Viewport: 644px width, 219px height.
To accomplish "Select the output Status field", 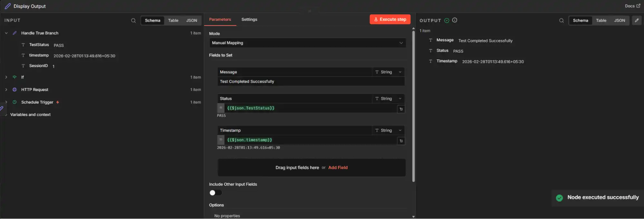I will tap(442, 50).
